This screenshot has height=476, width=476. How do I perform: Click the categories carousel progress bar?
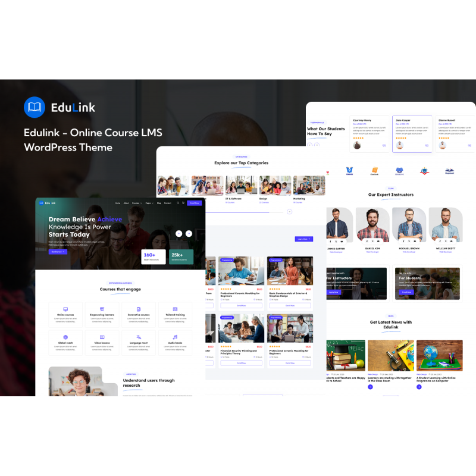245,212
